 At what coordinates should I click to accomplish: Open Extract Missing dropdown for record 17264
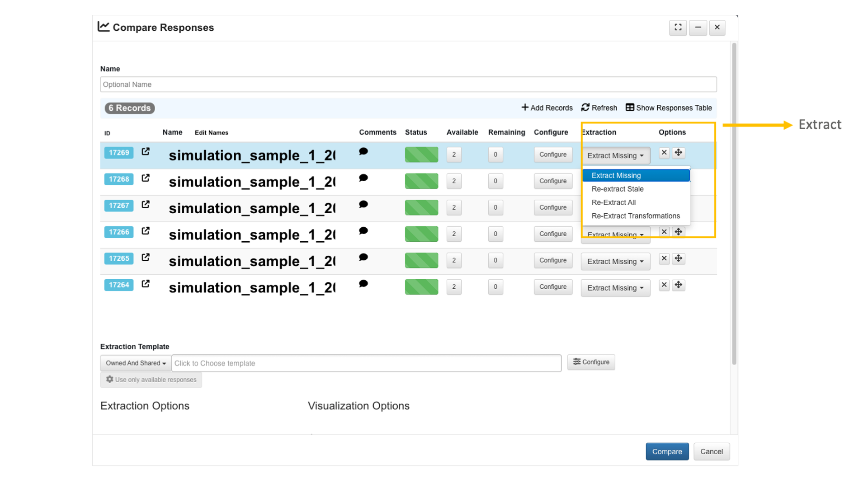pyautogui.click(x=615, y=288)
